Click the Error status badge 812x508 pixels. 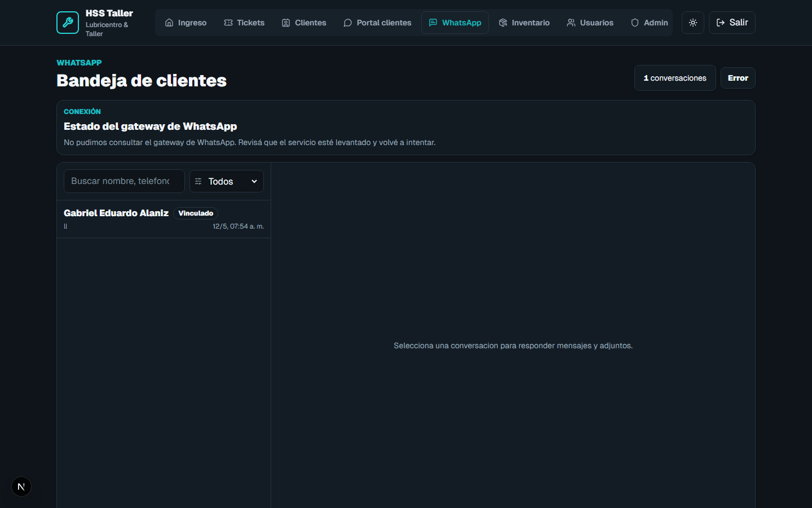pyautogui.click(x=738, y=78)
